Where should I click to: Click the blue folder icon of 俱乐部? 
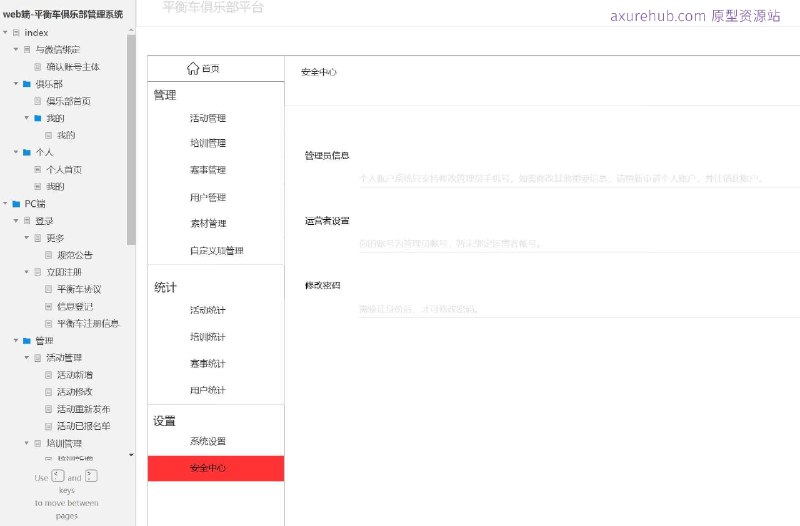[27, 84]
